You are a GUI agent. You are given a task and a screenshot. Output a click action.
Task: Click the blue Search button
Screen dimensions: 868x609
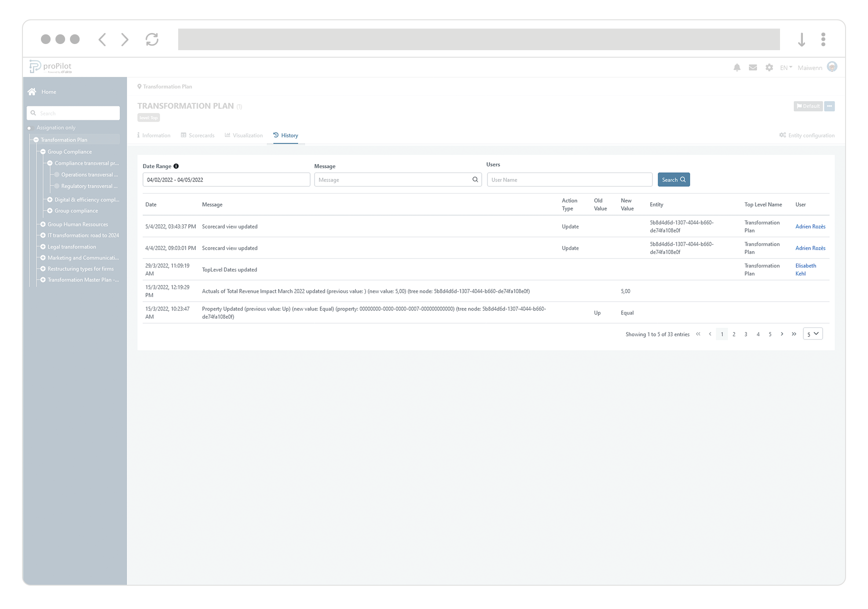674,180
